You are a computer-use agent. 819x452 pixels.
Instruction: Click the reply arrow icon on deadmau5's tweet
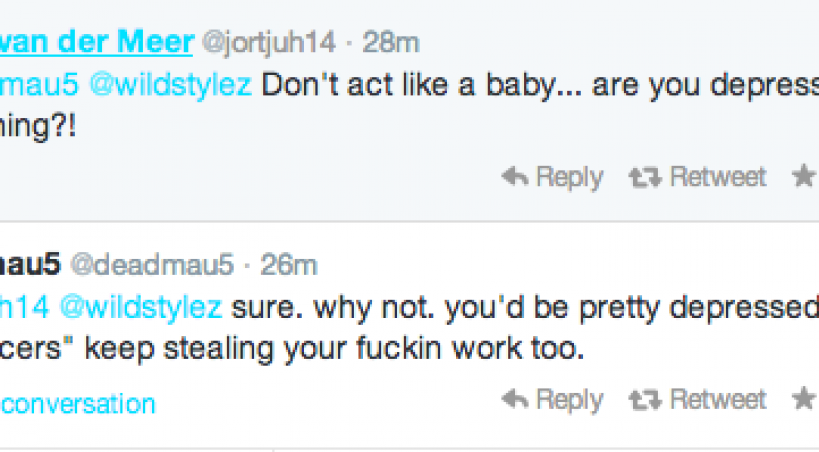514,400
